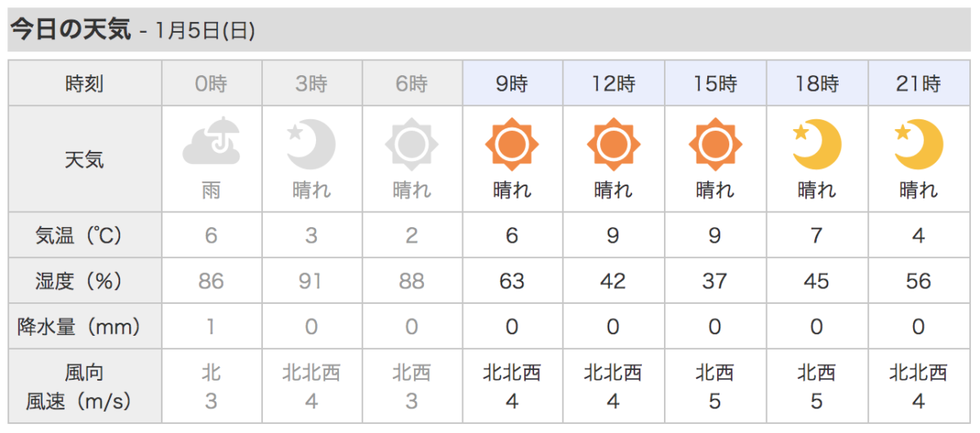This screenshot has height=433, width=980.
Task: Select the 9時 column header
Action: [x=512, y=83]
